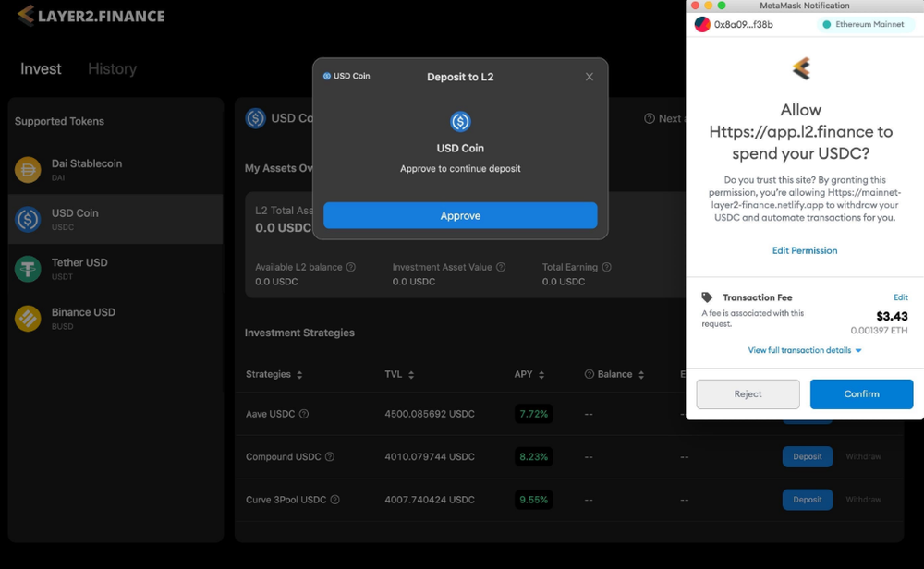Open the Investment Asset Value help icon
This screenshot has width=924, height=569.
point(501,267)
